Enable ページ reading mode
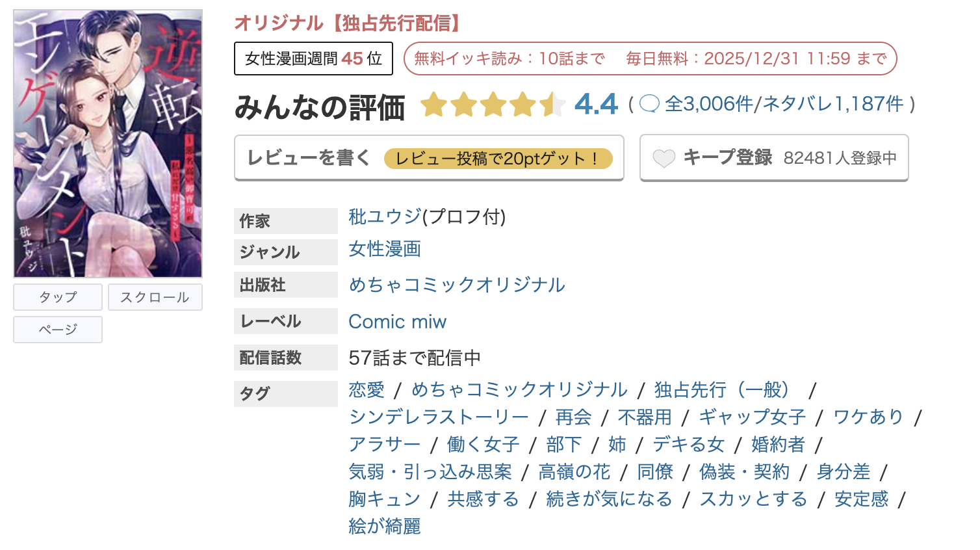The image size is (980, 550). [57, 329]
